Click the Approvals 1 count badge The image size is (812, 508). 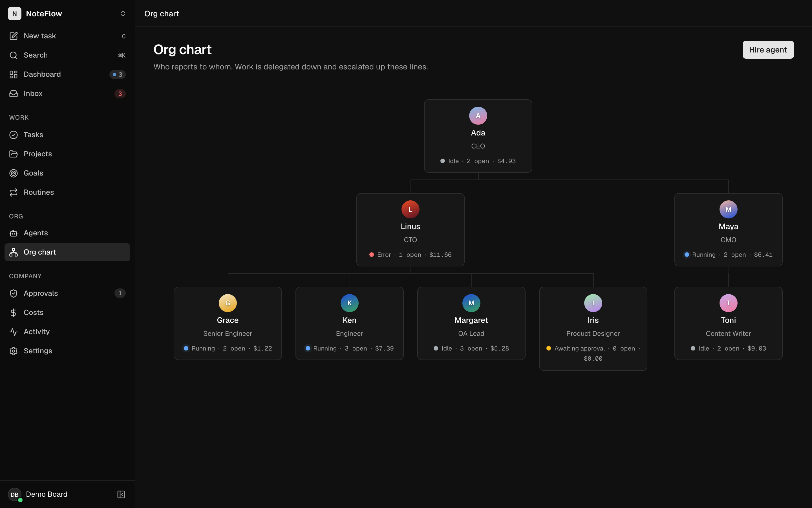[x=120, y=293]
